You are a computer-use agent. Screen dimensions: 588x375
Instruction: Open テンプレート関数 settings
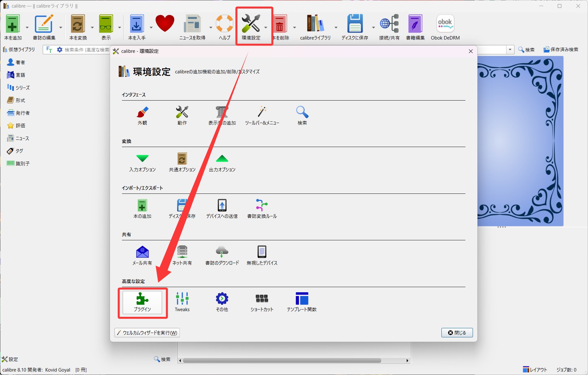click(x=301, y=302)
